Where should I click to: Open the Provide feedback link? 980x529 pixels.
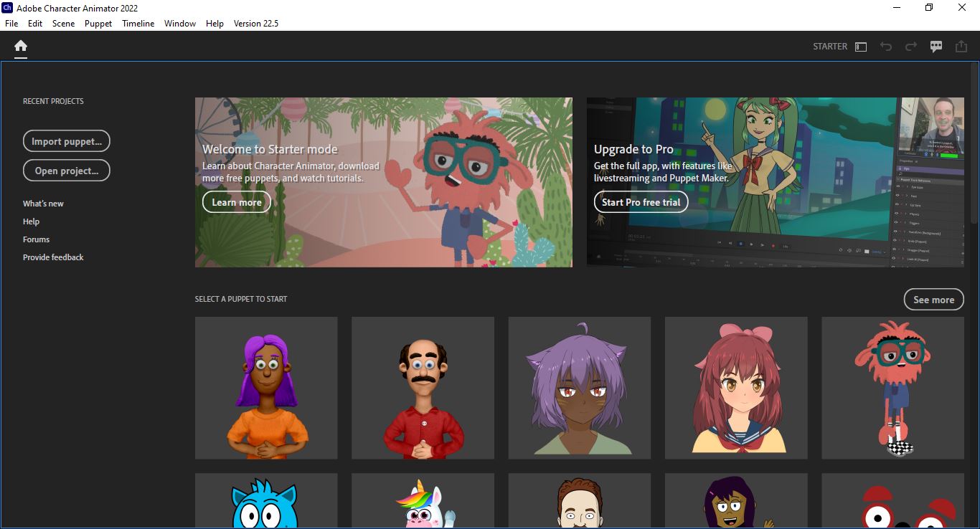53,257
